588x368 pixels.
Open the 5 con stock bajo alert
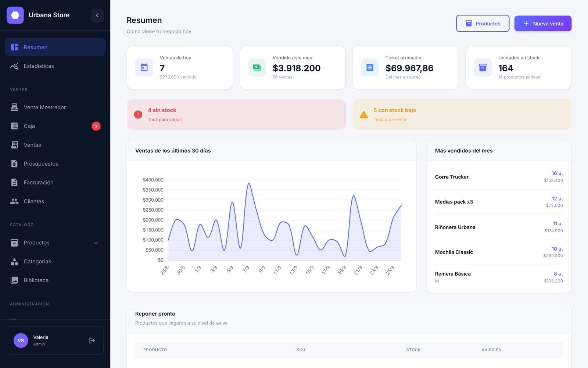[462, 114]
